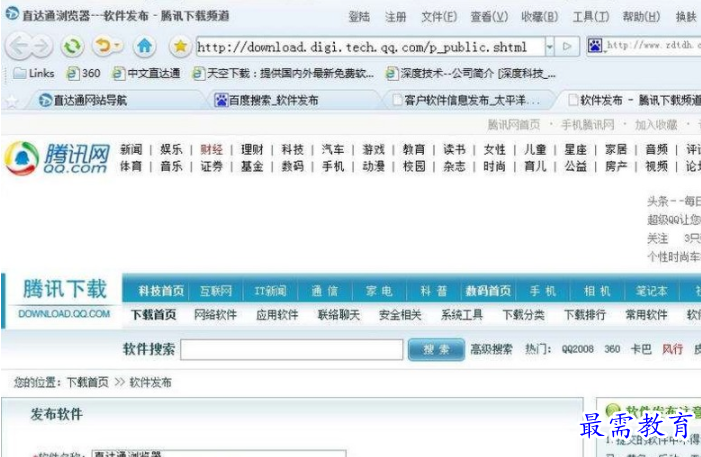Viewport: 701px width, 457px height.
Task: Open the 科技 channel link
Action: click(x=292, y=149)
